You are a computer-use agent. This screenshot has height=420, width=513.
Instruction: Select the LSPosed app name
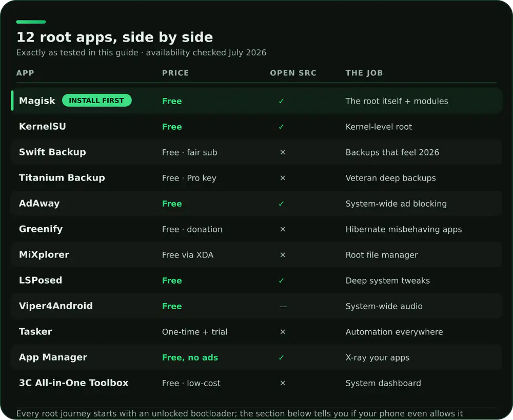pos(41,281)
